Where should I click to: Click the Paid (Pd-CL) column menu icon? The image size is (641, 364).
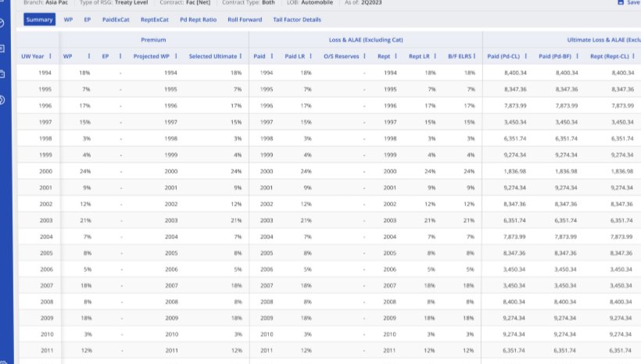[526, 56]
